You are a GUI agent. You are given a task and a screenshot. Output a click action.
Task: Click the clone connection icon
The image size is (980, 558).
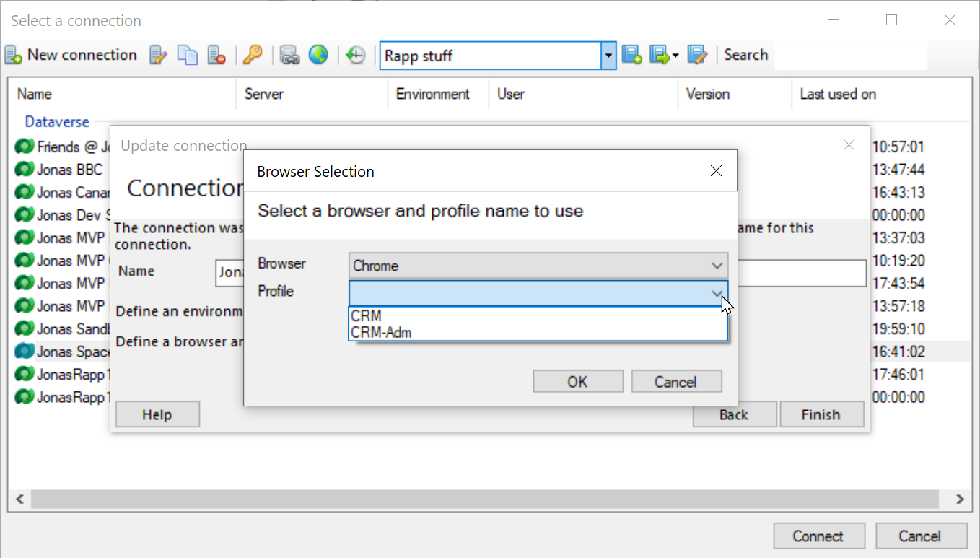187,55
